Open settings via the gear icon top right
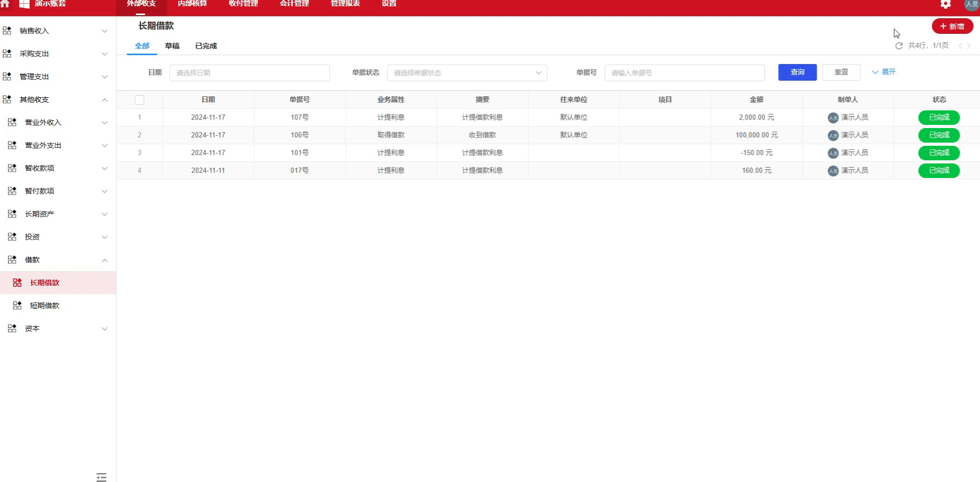980x482 pixels. pos(945,4)
